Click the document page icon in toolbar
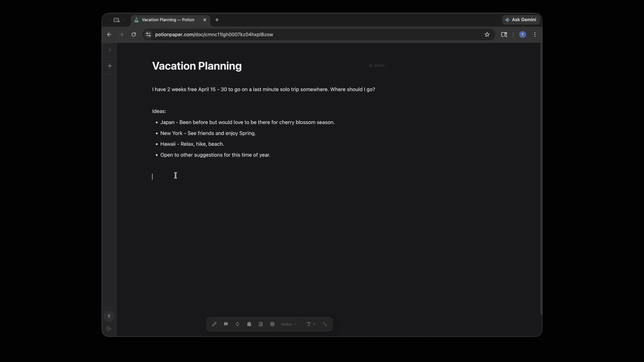644x362 pixels. pyautogui.click(x=261, y=324)
